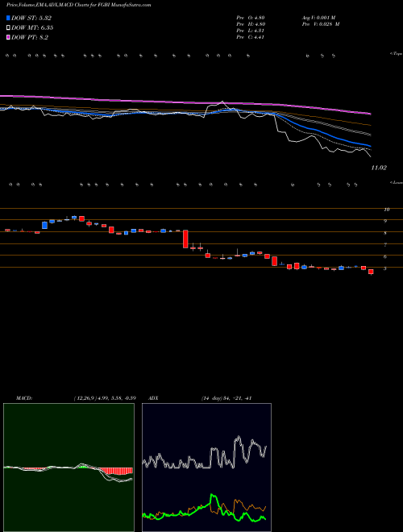Click the white DOW MT legend swatch
The width and height of the screenshot is (403, 532).
coord(8,27)
